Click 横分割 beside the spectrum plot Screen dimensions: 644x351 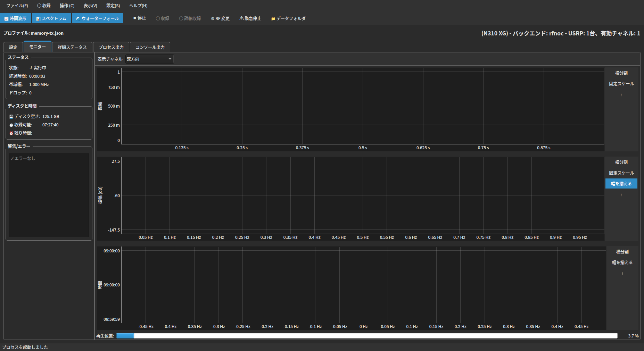point(621,162)
